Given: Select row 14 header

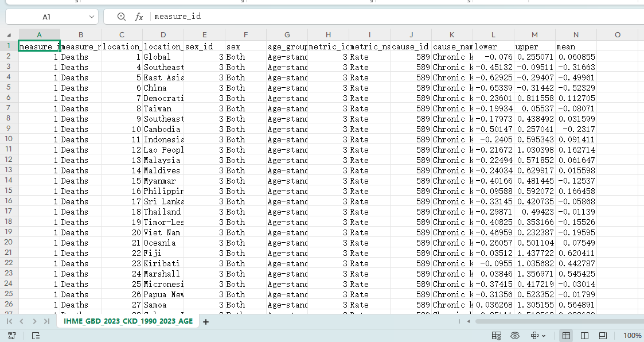Looking at the screenshot, I should (9, 180).
